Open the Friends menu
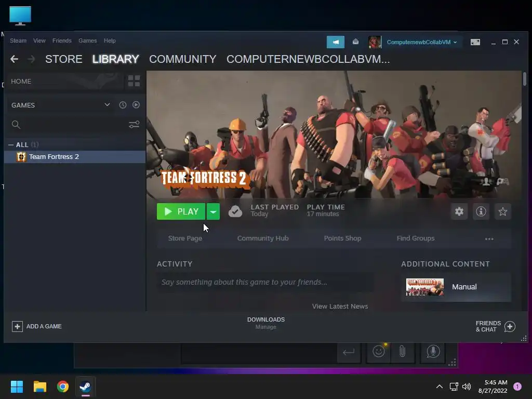The image size is (532, 399). point(62,41)
